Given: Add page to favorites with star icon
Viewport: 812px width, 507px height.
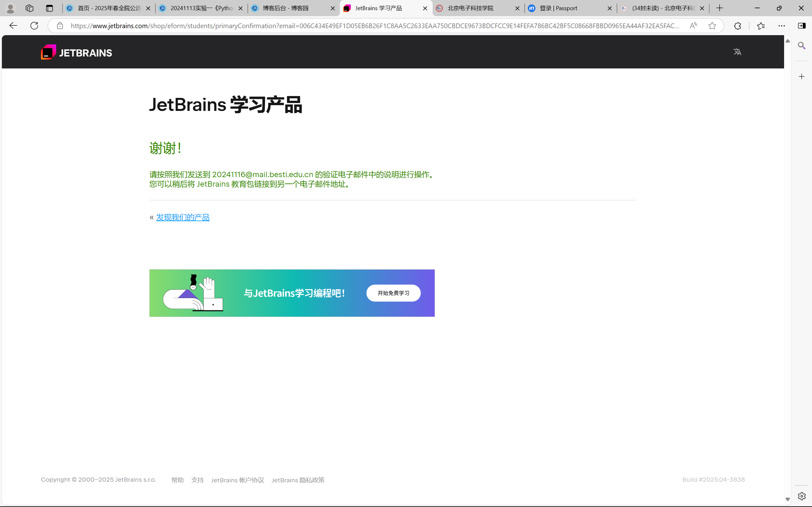Looking at the screenshot, I should tap(712, 26).
